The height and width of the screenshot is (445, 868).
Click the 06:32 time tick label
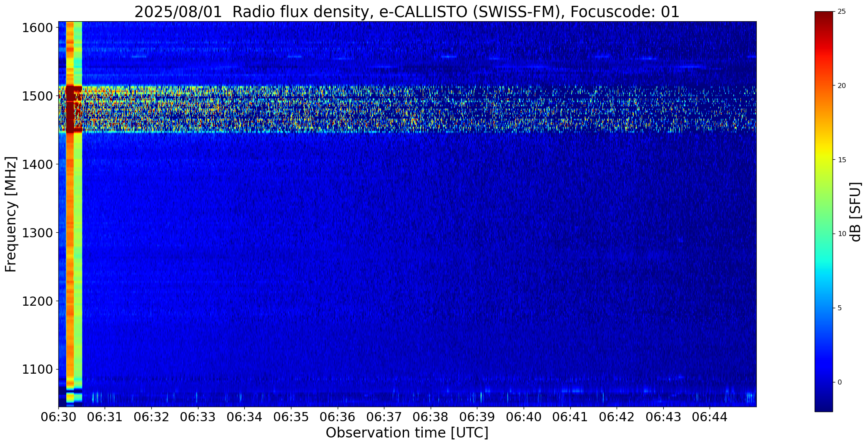pyautogui.click(x=151, y=417)
